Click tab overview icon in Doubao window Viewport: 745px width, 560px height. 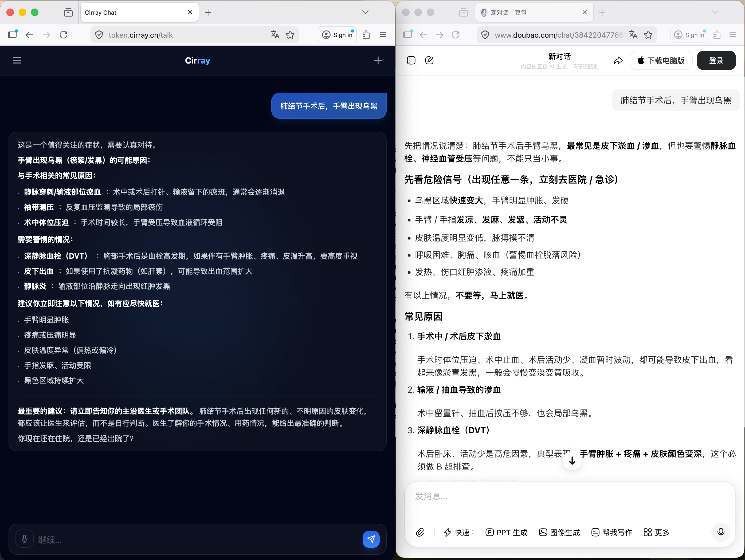pos(464,13)
